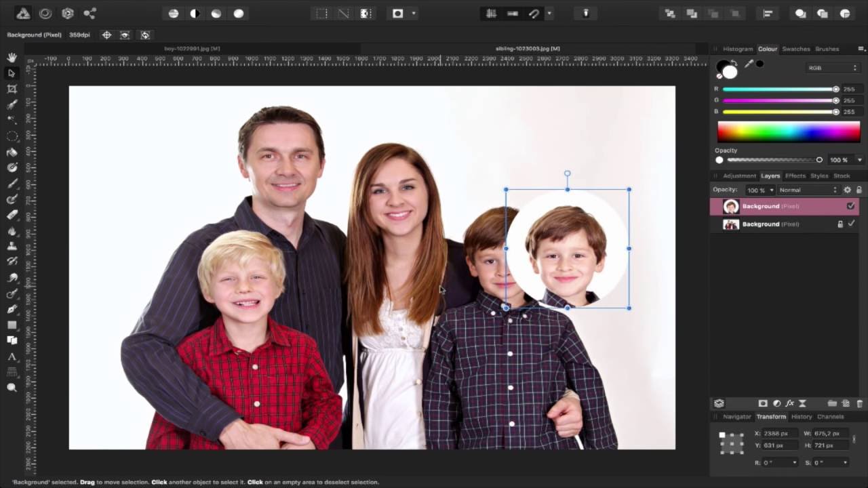The height and width of the screenshot is (488, 868).
Task: Click the Insert Inside Selection icon
Action: tap(845, 14)
